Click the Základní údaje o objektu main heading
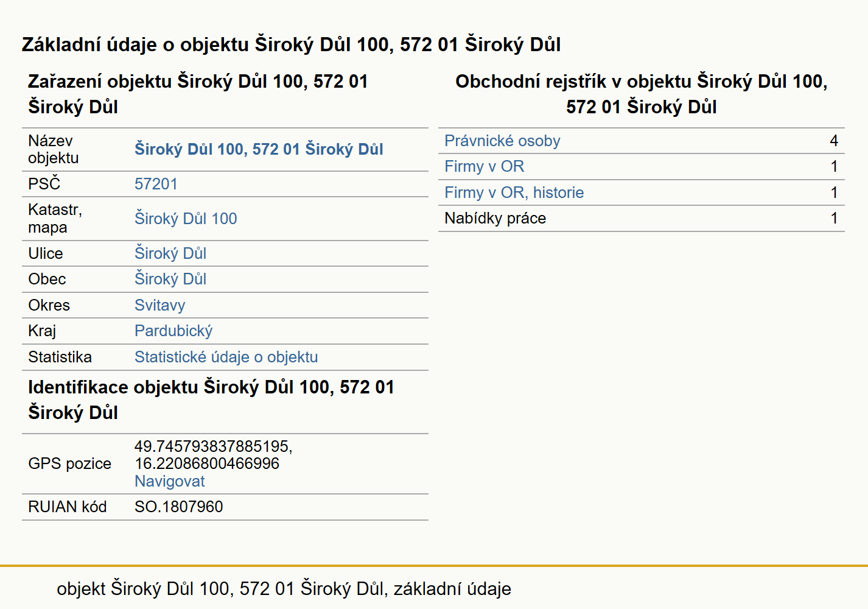Viewport: 868px width, 609px height. 291,44
